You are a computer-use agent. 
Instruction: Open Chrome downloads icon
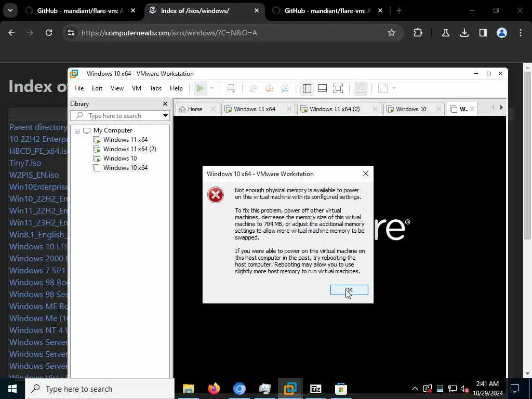click(464, 33)
